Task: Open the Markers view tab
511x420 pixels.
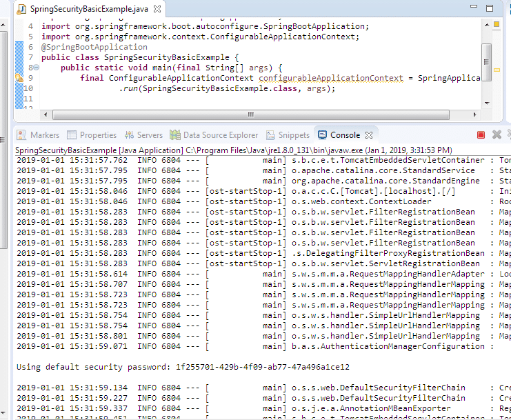Action: tap(39, 135)
